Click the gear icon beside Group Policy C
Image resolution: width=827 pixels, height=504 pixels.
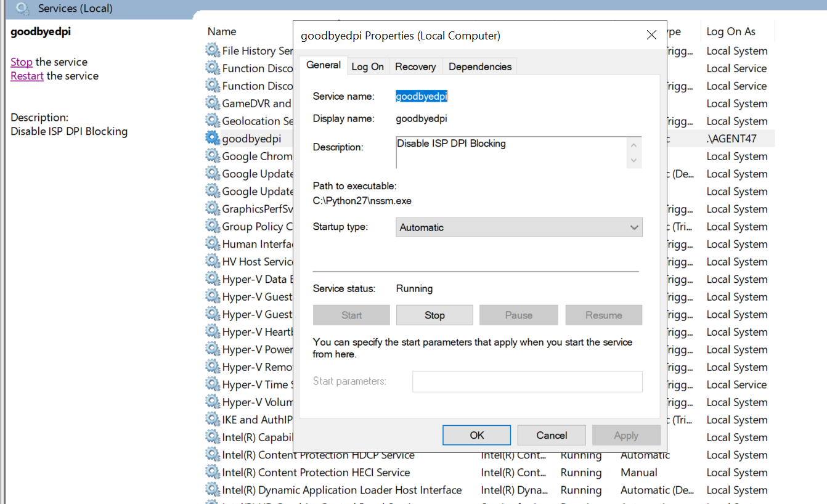tap(213, 226)
